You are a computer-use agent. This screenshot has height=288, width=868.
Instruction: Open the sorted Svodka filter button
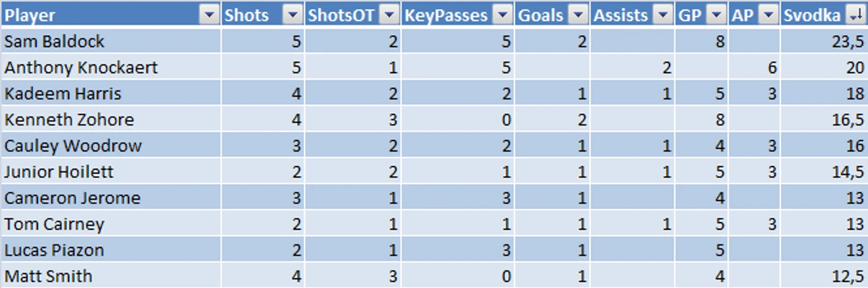[856, 15]
